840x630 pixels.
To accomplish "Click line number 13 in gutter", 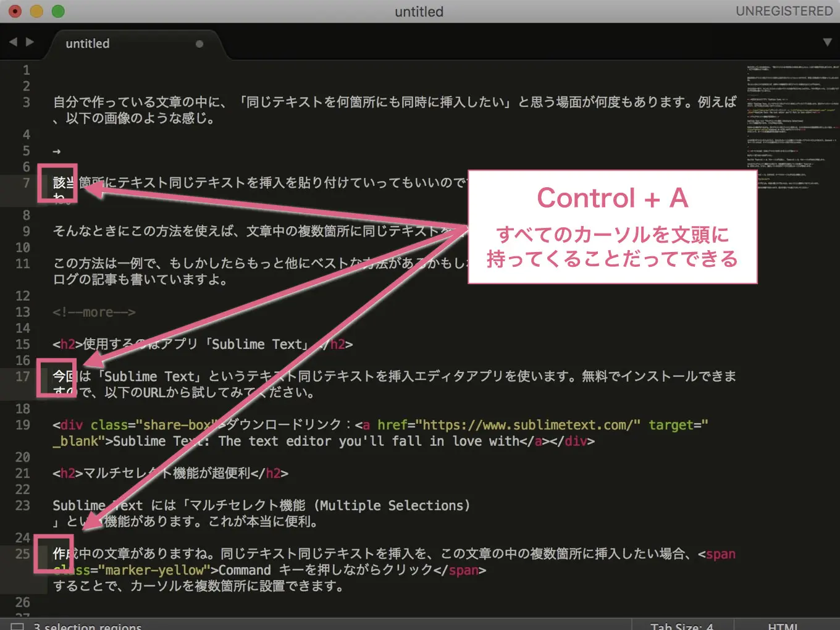I will (x=23, y=312).
